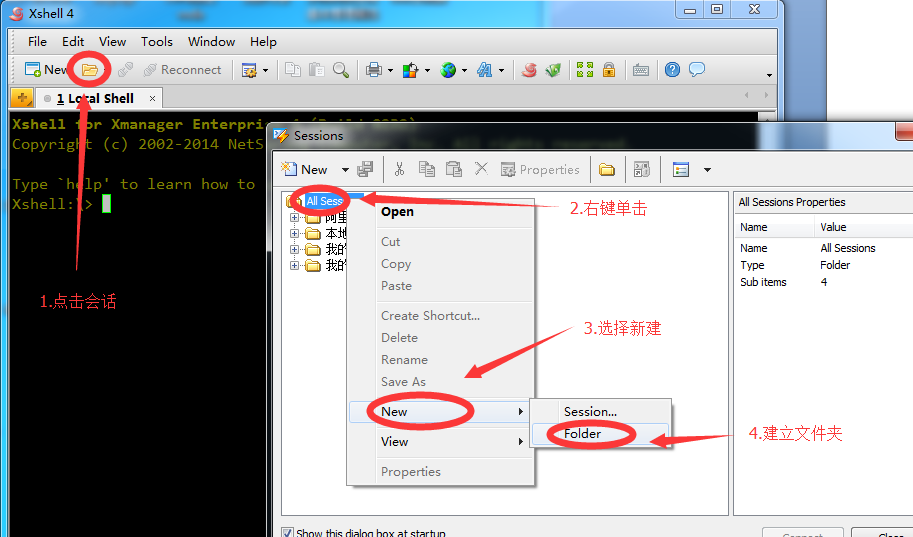Image resolution: width=913 pixels, height=537 pixels.
Task: Open the Window menu
Action: tap(211, 42)
